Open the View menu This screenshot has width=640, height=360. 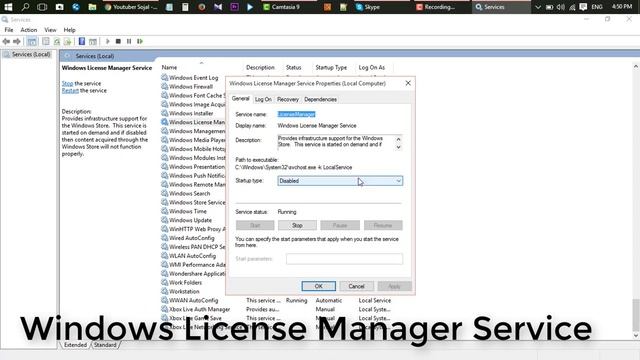[50, 30]
